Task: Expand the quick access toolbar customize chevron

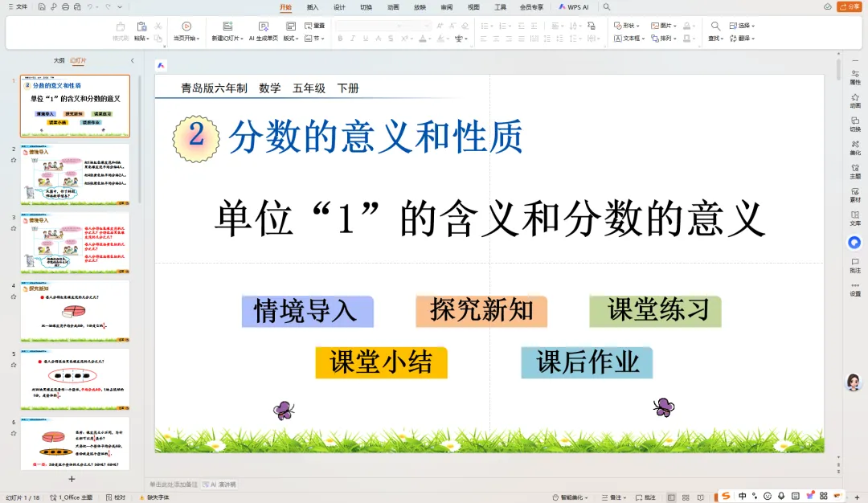Action: [x=120, y=6]
